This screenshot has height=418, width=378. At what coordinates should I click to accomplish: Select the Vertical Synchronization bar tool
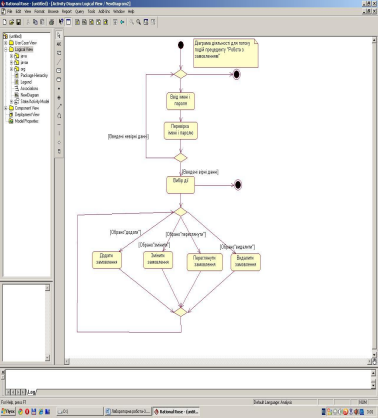[59, 133]
